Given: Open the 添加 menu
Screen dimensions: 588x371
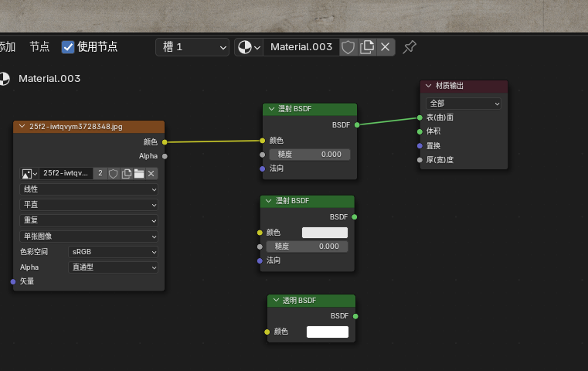Looking at the screenshot, I should 8,47.
